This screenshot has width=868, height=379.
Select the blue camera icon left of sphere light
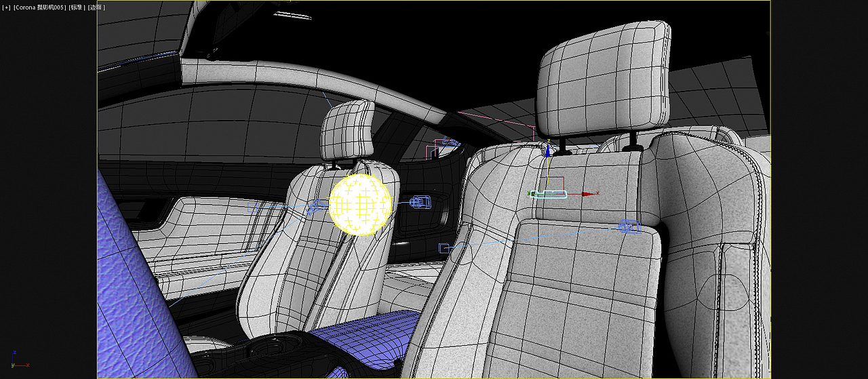point(317,207)
